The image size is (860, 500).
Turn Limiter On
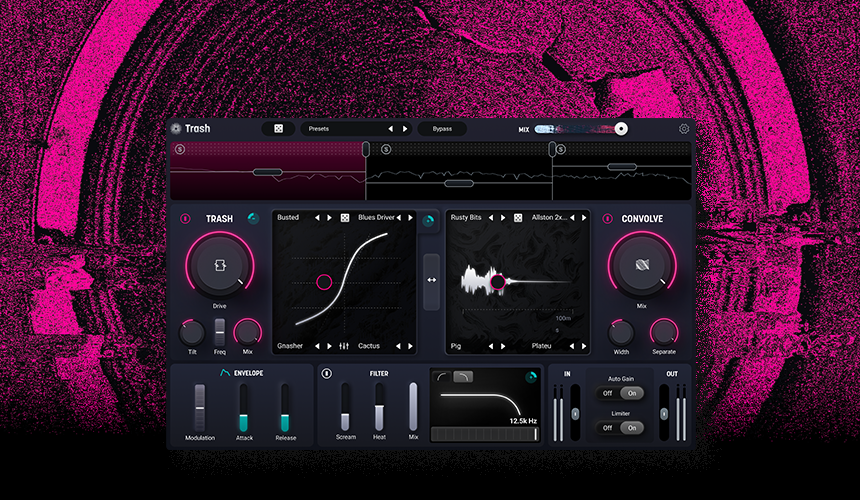click(632, 428)
